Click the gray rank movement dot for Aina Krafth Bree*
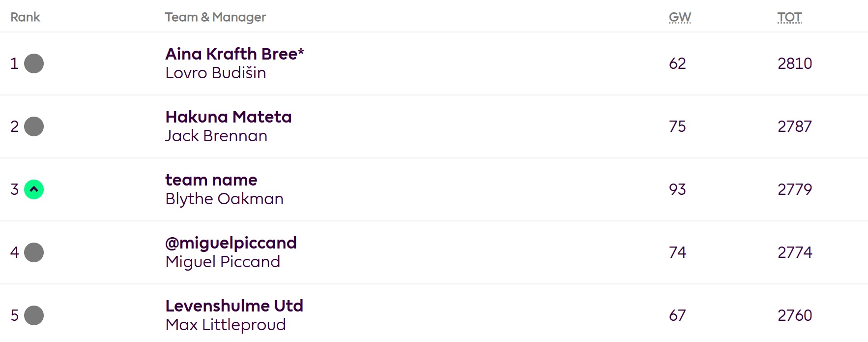This screenshot has height=342, width=868. (33, 63)
